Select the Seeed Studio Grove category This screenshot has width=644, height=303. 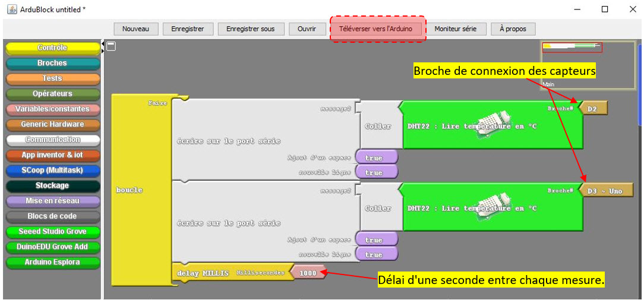tap(52, 232)
